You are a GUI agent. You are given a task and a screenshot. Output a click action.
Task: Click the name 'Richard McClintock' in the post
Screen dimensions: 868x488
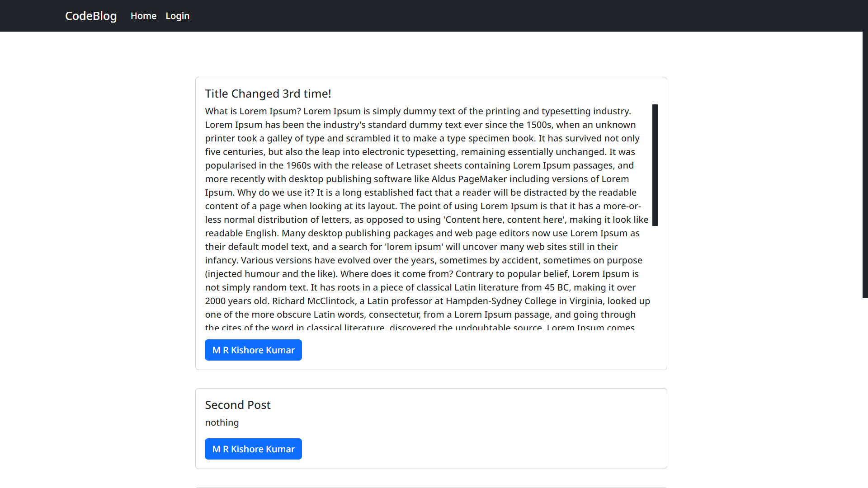pyautogui.click(x=313, y=301)
